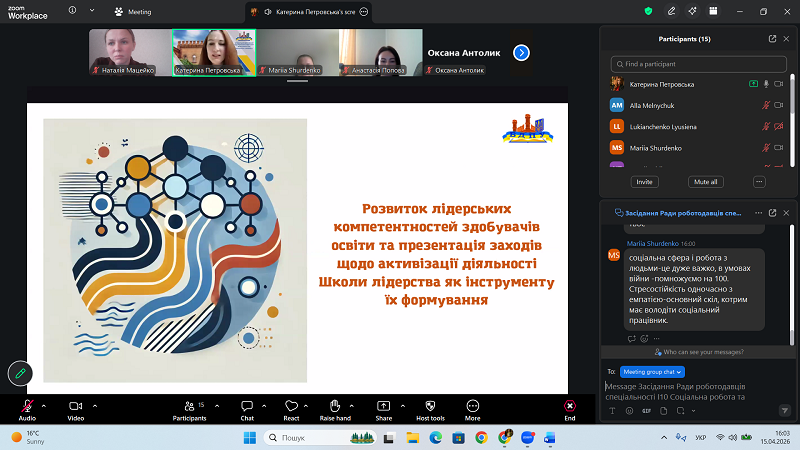Open emoji picker in chat toolbar
The height and width of the screenshot is (450, 800).
(628, 411)
